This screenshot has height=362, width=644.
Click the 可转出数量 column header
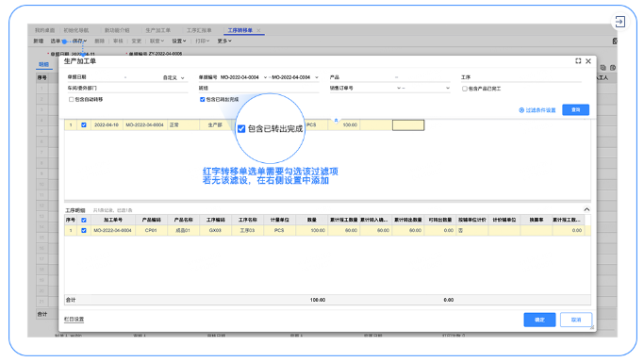pos(440,220)
